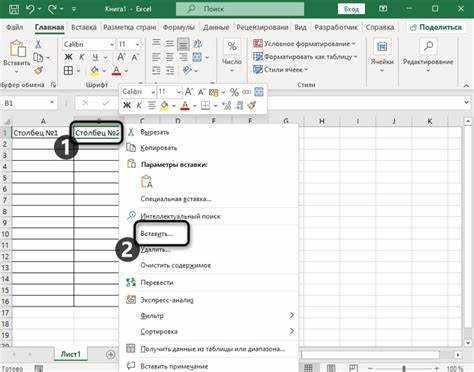This screenshot has height=372, width=474.
Task: Open ribbon font color dropdown arrow
Action: [x=126, y=71]
